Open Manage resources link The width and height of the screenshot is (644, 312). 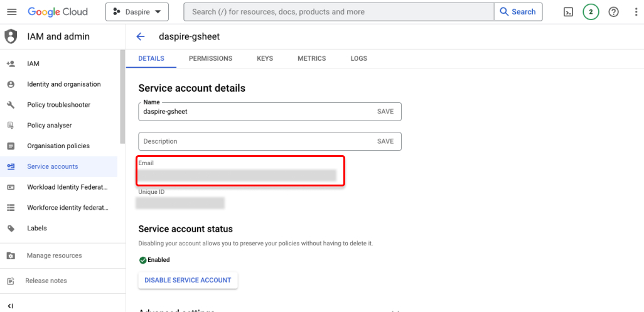click(x=54, y=256)
